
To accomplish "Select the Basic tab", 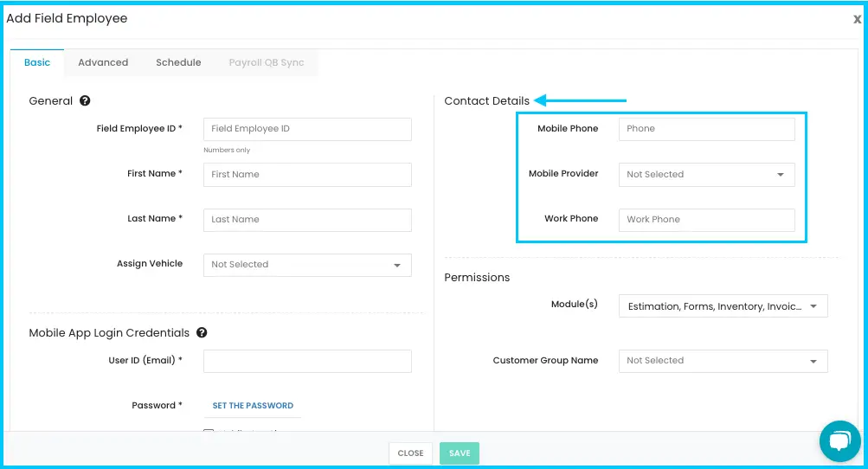I will point(37,62).
